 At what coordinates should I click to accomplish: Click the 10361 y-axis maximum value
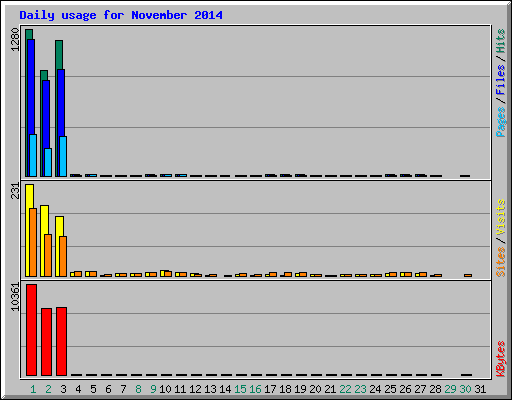click(15, 297)
